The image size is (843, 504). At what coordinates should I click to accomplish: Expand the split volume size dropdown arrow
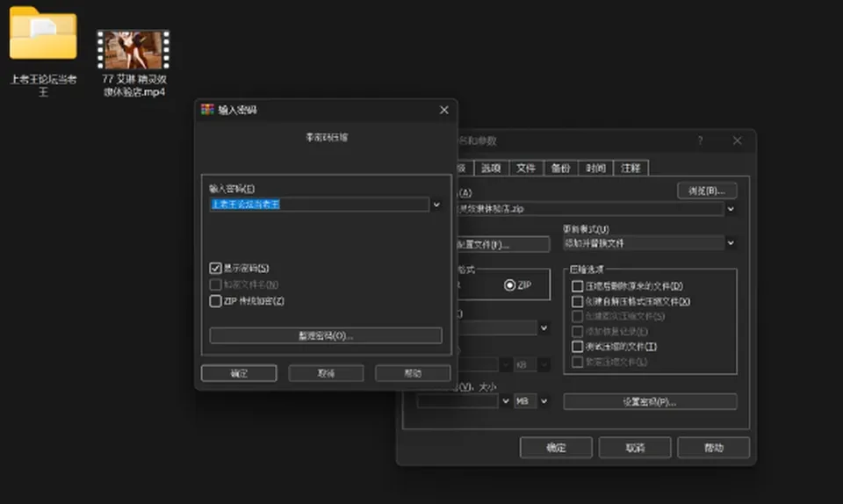point(506,401)
